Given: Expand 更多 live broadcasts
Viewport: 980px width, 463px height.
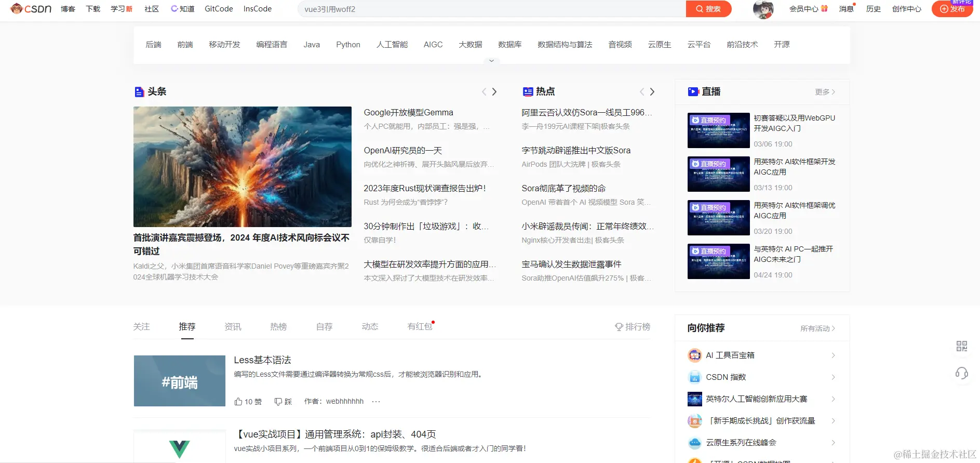Looking at the screenshot, I should [825, 92].
